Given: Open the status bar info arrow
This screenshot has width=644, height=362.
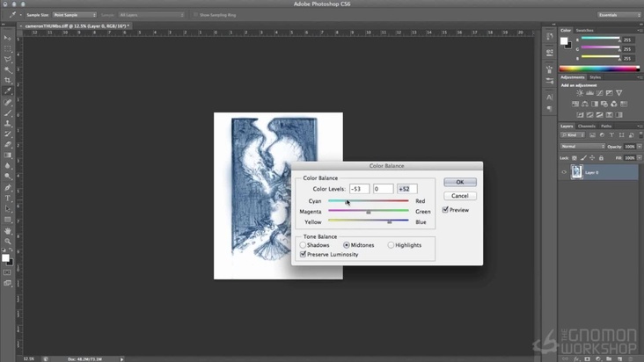Looking at the screenshot, I should (122, 359).
